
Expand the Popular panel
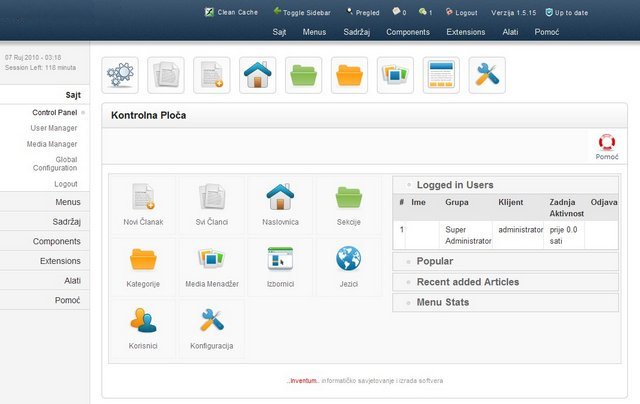click(x=436, y=261)
